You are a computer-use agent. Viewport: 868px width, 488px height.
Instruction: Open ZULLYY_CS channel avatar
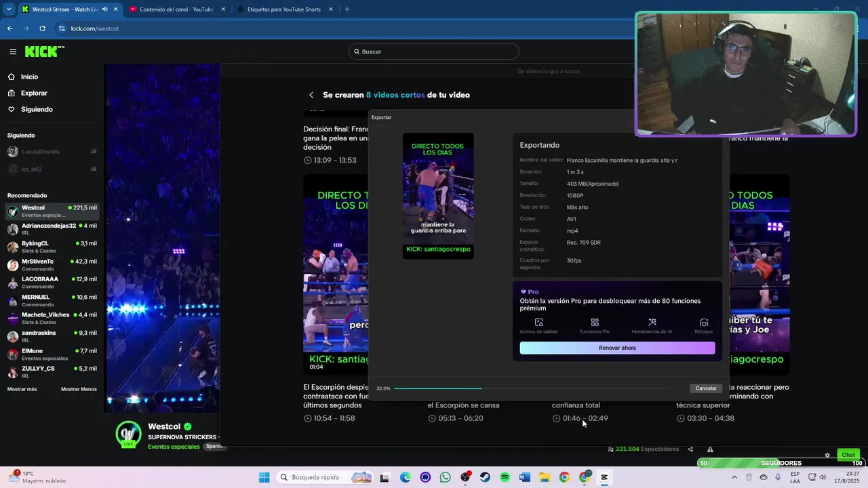[x=13, y=372]
